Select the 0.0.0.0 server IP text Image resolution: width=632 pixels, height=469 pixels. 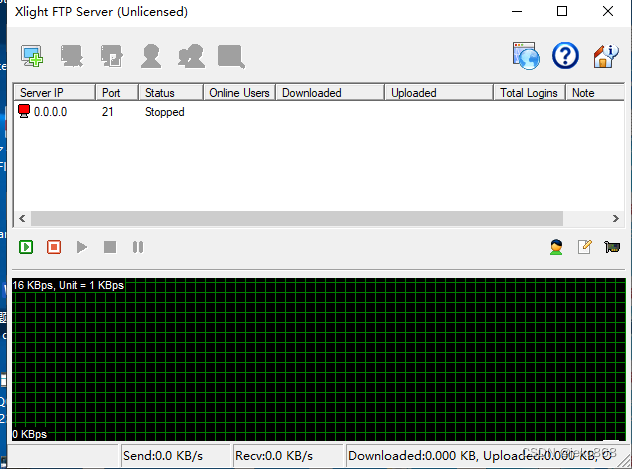pyautogui.click(x=50, y=112)
